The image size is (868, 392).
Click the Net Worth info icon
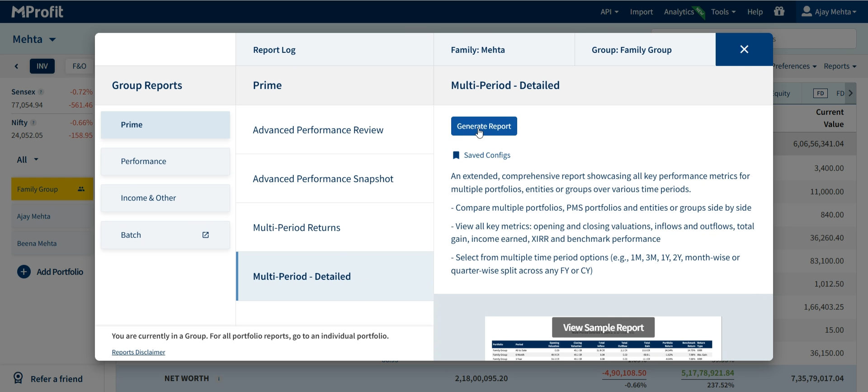click(219, 379)
